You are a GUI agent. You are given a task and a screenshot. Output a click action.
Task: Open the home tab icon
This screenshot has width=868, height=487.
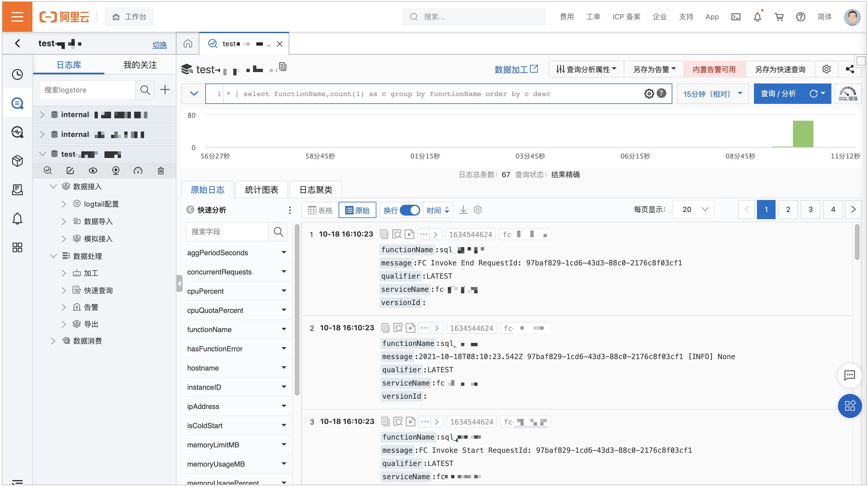[188, 44]
